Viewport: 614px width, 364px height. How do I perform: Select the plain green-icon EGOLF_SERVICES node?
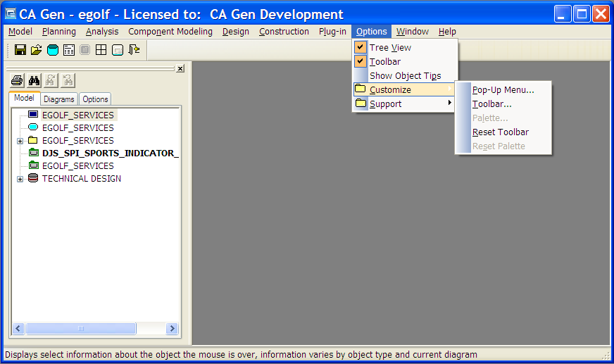click(78, 166)
